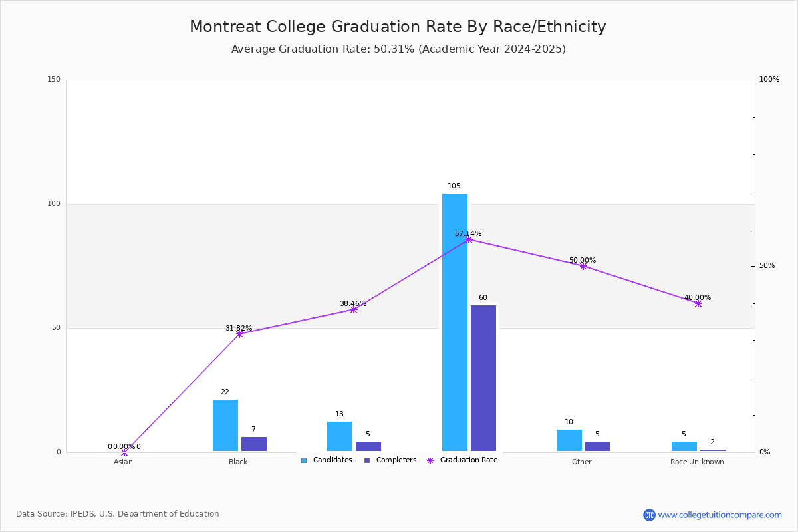
Task: Toggle the Graduation Rate legend entry
Action: click(462, 460)
